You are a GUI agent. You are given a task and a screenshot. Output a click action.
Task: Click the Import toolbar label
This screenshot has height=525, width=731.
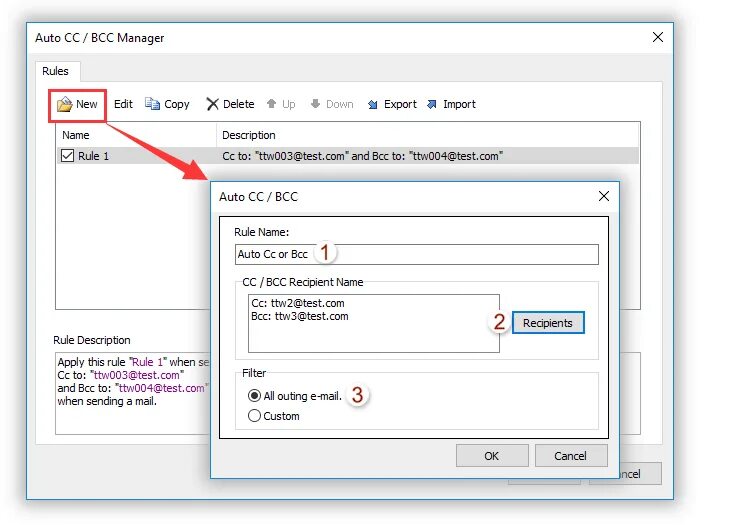coord(459,104)
